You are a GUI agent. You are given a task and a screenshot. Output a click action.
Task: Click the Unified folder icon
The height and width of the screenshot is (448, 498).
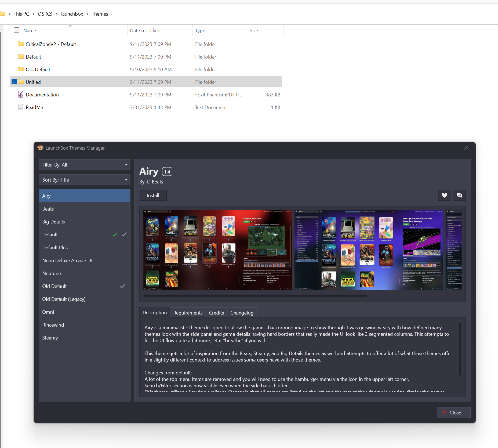21,82
